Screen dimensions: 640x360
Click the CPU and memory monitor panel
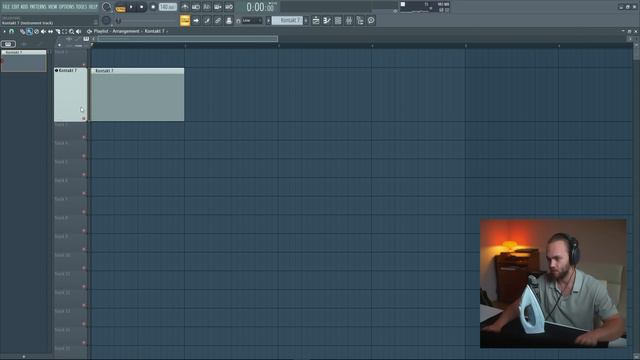[424, 7]
